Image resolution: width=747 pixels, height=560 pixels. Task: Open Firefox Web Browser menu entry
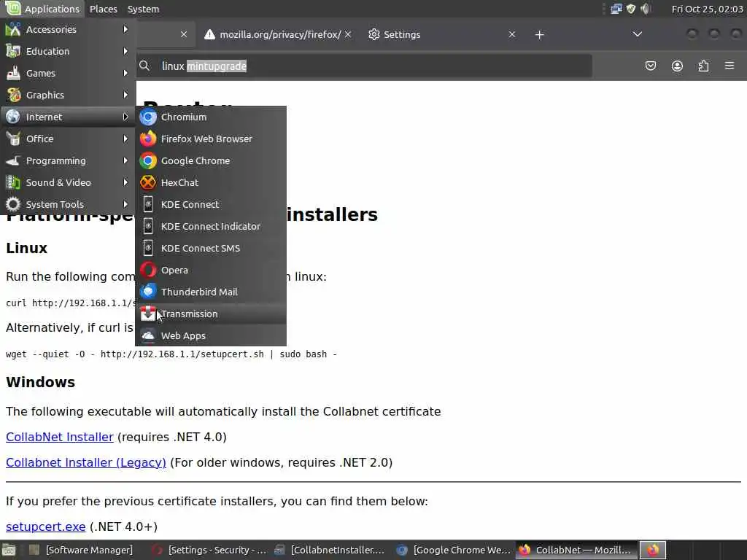click(211, 139)
